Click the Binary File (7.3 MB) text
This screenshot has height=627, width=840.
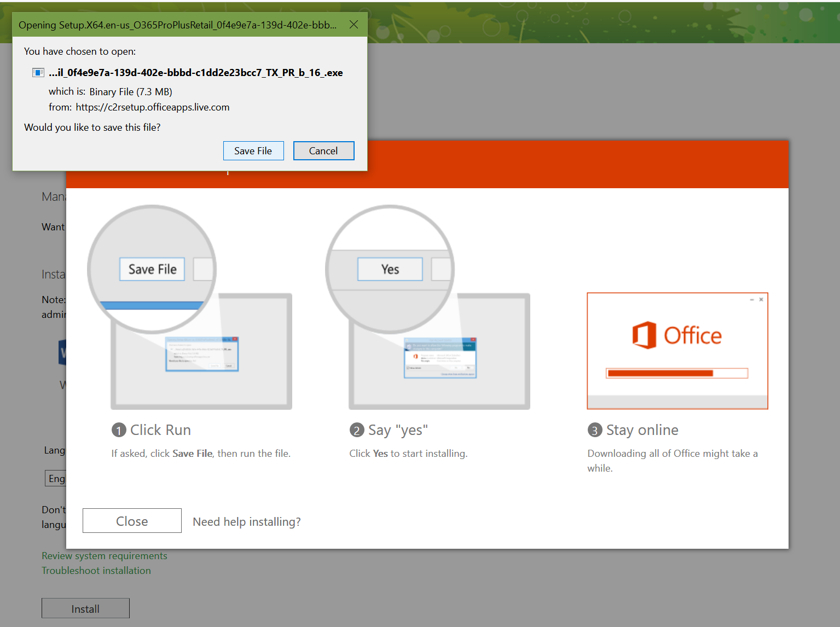point(131,92)
